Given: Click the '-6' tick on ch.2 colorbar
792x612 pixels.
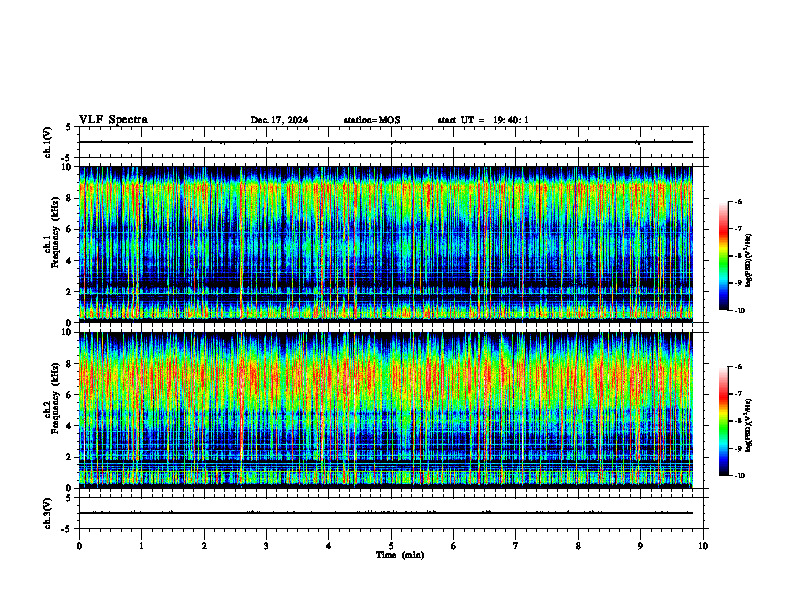Looking at the screenshot, I should [x=738, y=367].
